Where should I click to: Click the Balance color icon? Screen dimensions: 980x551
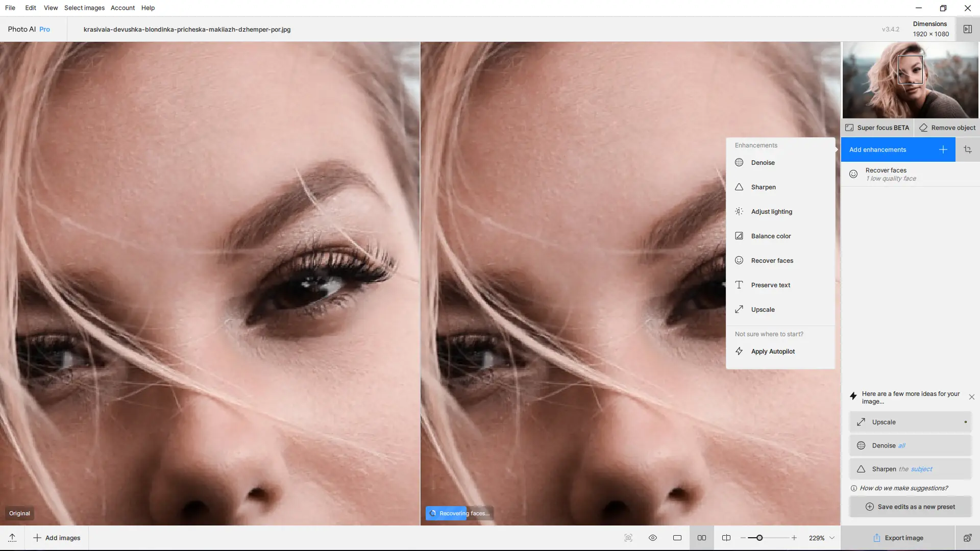739,236
